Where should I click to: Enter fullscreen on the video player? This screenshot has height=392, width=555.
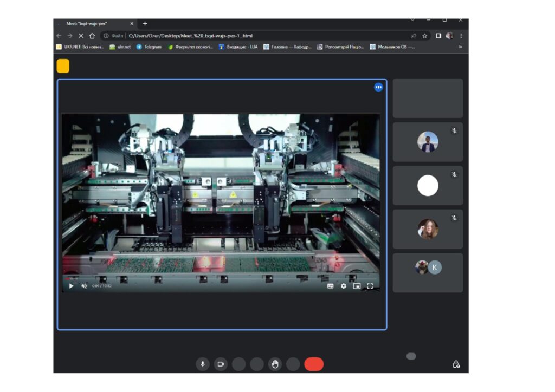coord(370,286)
